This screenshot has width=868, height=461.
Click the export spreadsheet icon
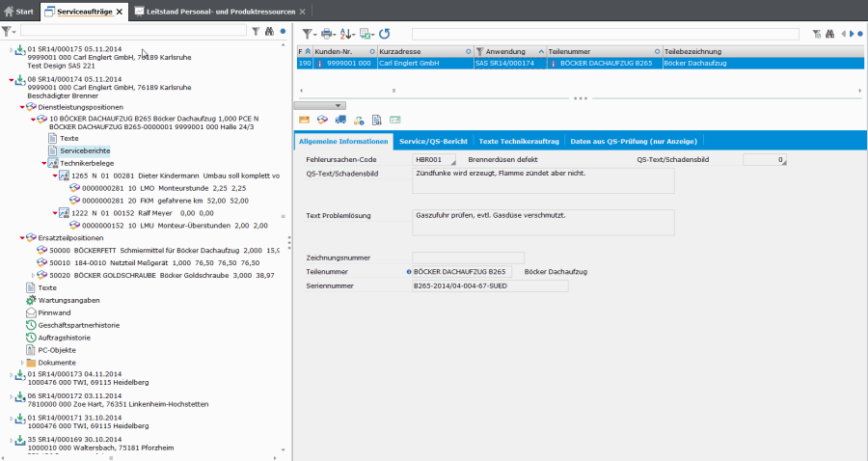pyautogui.click(x=366, y=33)
